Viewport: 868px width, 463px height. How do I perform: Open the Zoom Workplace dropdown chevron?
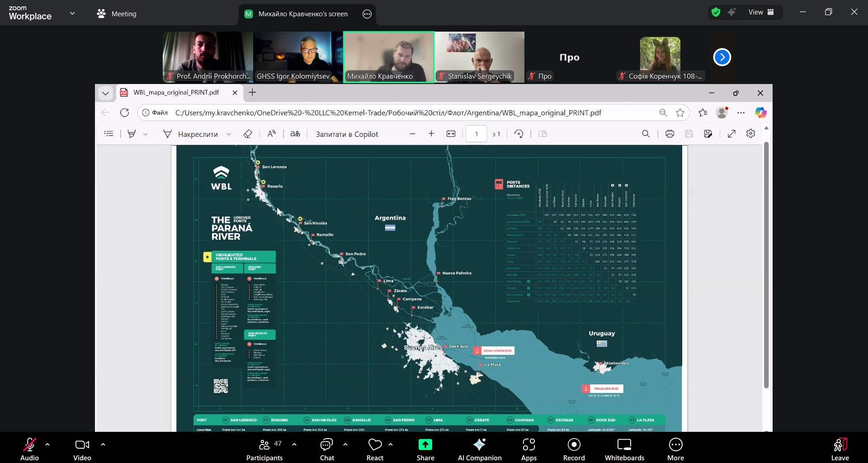(72, 14)
